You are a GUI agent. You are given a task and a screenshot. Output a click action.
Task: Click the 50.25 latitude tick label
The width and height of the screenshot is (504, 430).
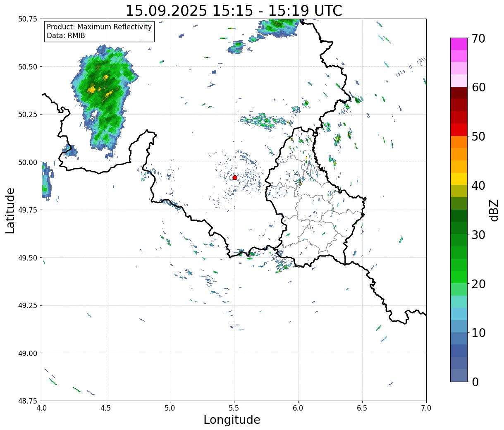click(27, 115)
